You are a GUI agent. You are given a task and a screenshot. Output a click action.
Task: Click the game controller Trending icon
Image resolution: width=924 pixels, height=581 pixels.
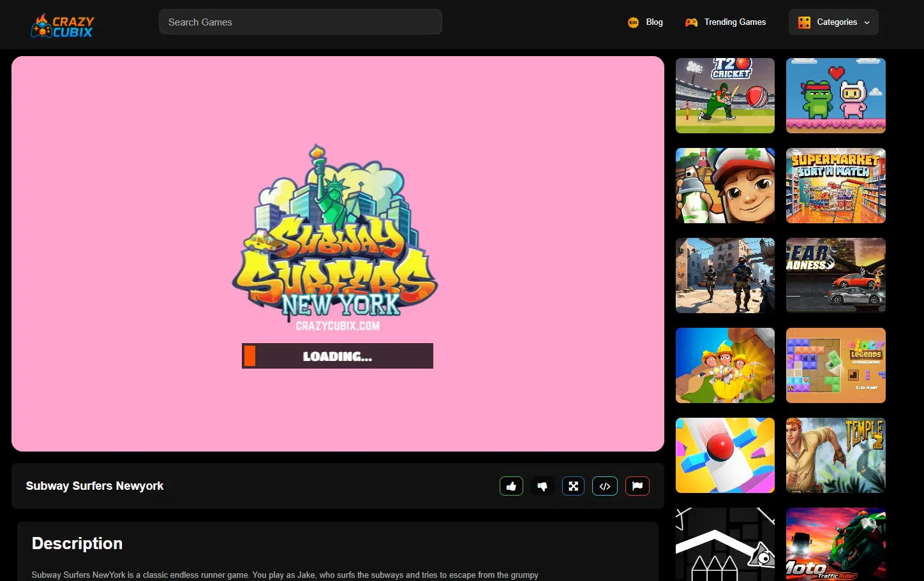point(691,22)
